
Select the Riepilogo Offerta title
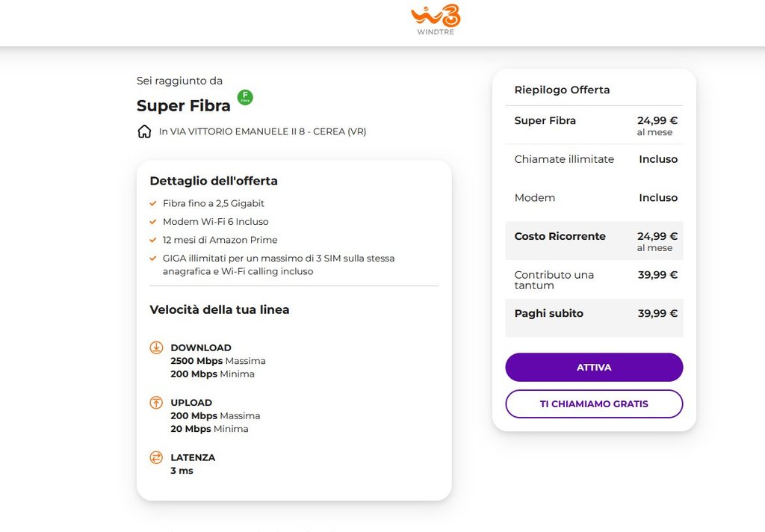(562, 90)
